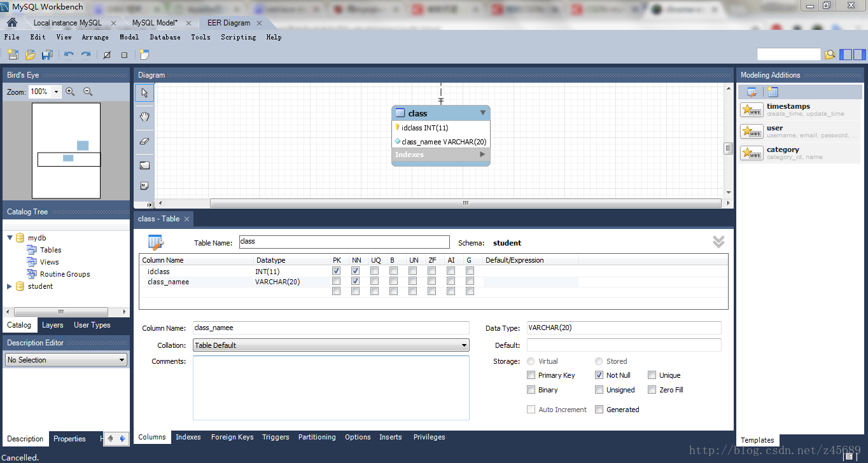Image resolution: width=868 pixels, height=463 pixels.
Task: Click the Home icon tab
Action: [12, 22]
